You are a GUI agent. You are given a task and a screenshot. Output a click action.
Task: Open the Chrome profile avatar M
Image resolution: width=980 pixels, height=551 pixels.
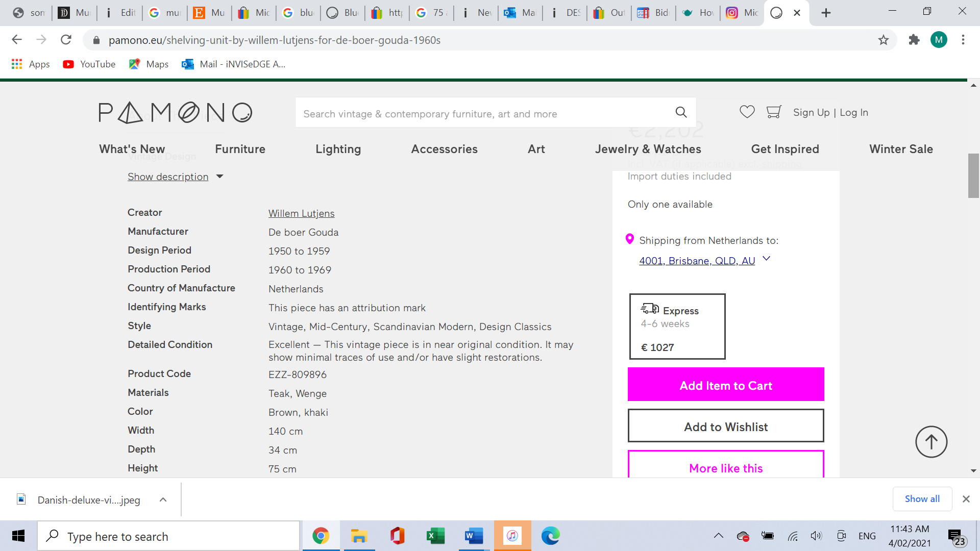tap(939, 40)
